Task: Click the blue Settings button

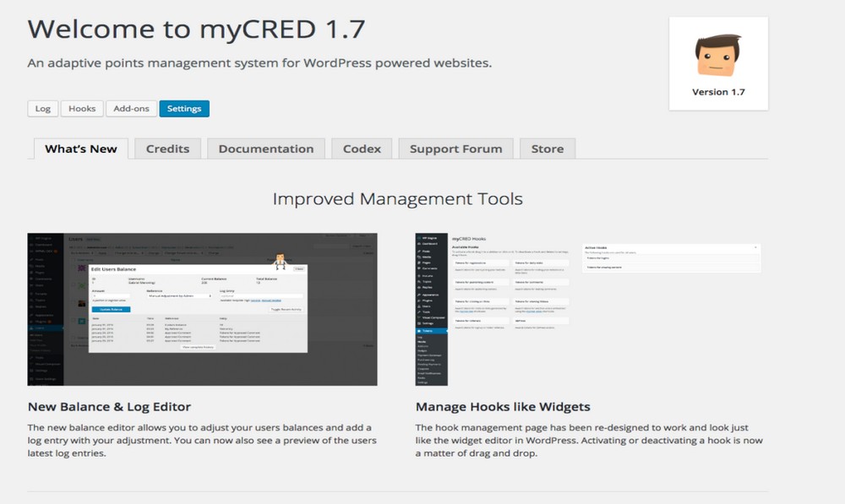Action: (184, 109)
